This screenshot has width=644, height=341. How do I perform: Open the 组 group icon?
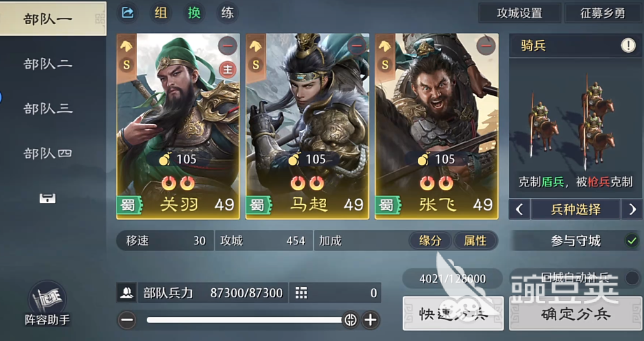[x=161, y=13]
